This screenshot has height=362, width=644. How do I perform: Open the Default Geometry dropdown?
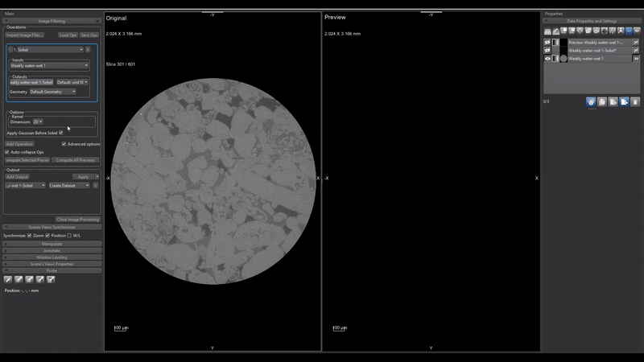pyautogui.click(x=53, y=92)
